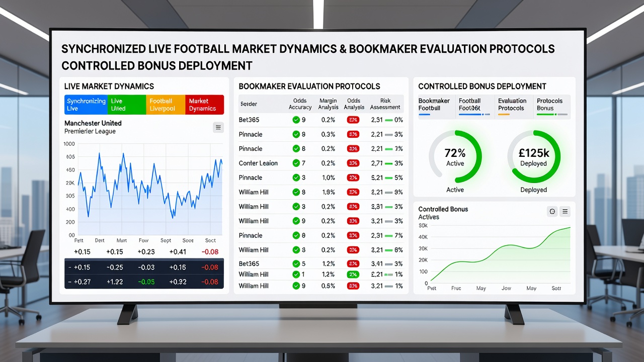644x362 pixels.
Task: Sort by the Odds Analysis column header
Action: pos(354,104)
